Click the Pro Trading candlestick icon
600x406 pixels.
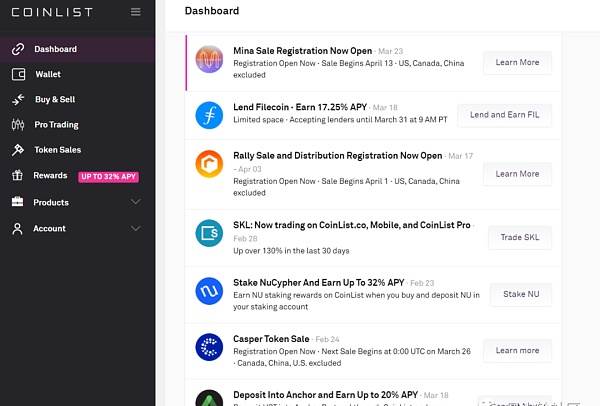(18, 125)
